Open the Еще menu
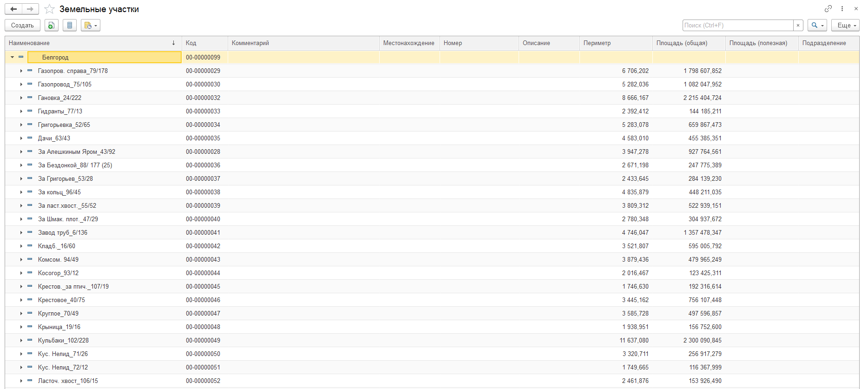868x389 pixels. (x=845, y=26)
